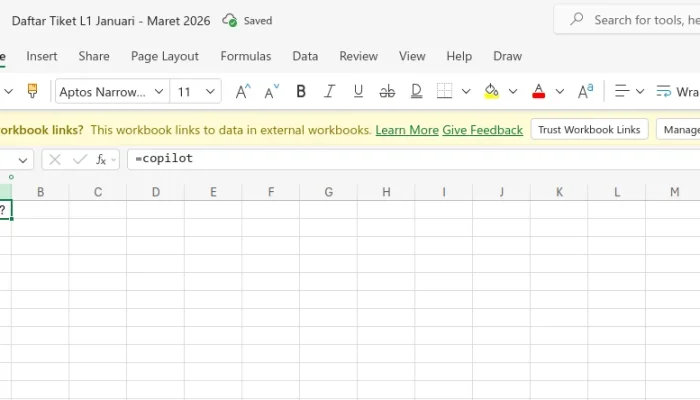
Task: Apply cell borders icon
Action: pos(444,92)
